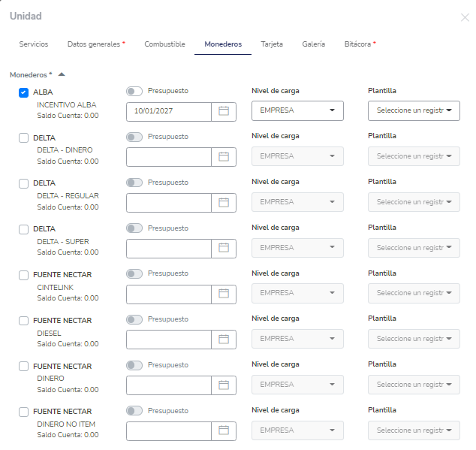Close the Unidad dialog
Viewport: 476px width, 450px height.
click(x=465, y=17)
